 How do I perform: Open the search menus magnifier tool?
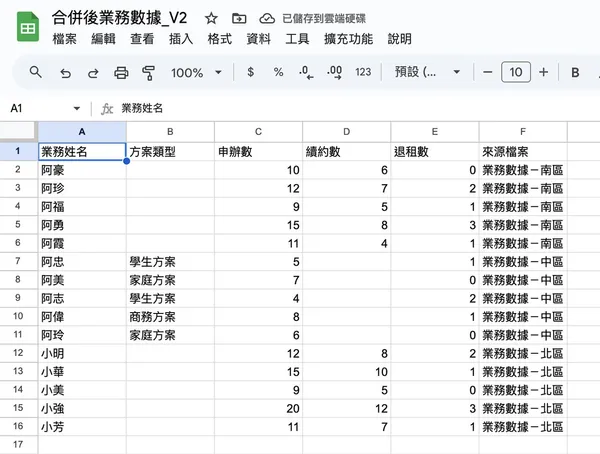click(x=36, y=72)
